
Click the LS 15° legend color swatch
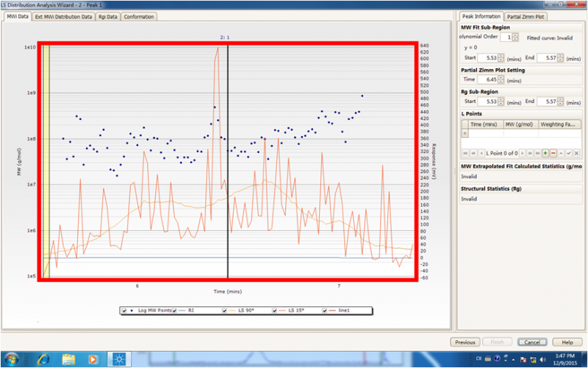(283, 311)
